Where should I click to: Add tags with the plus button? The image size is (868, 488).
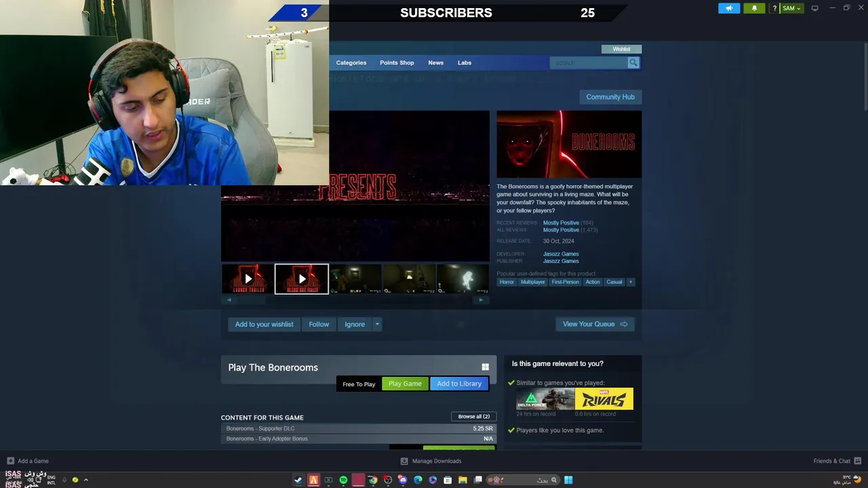(x=630, y=282)
